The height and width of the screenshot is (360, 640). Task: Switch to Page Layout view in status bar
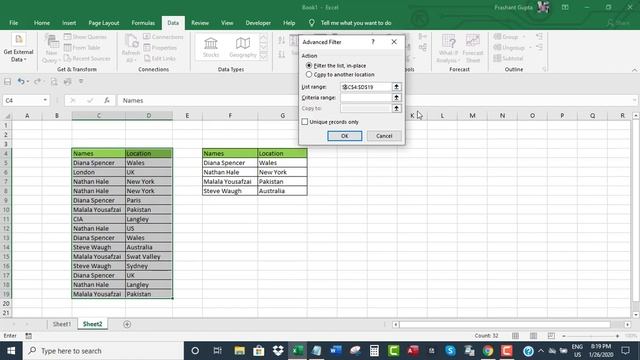pos(533,336)
